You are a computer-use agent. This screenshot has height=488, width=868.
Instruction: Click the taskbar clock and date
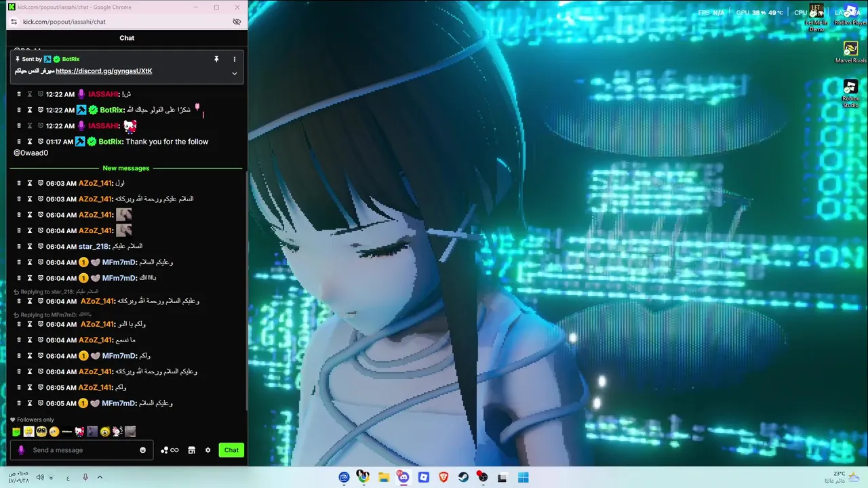(19, 477)
